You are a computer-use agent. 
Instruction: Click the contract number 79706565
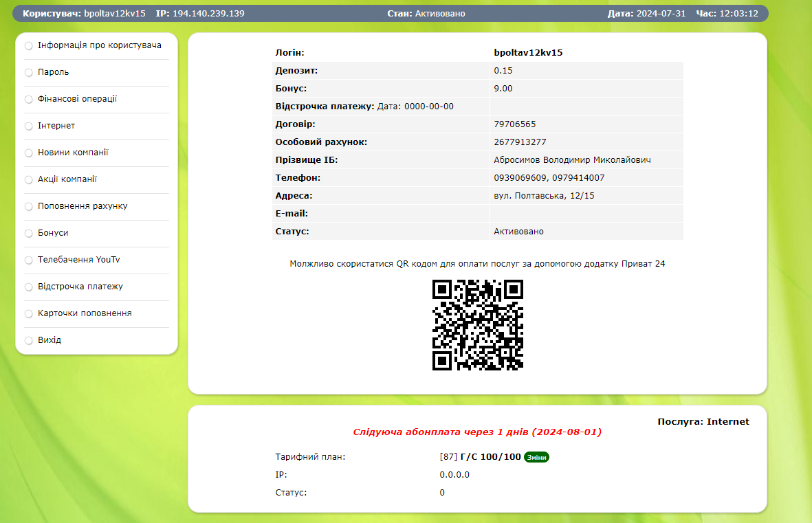click(515, 124)
